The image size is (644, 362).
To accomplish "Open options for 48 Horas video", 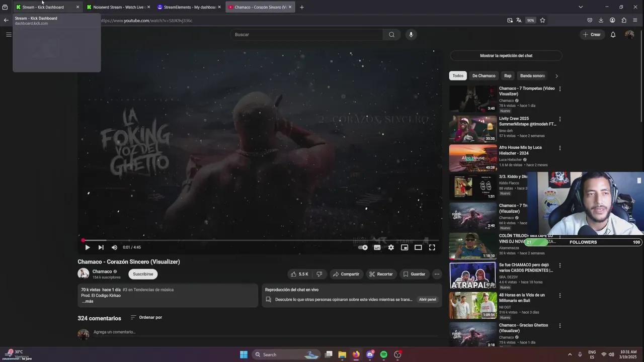I will [x=560, y=296].
